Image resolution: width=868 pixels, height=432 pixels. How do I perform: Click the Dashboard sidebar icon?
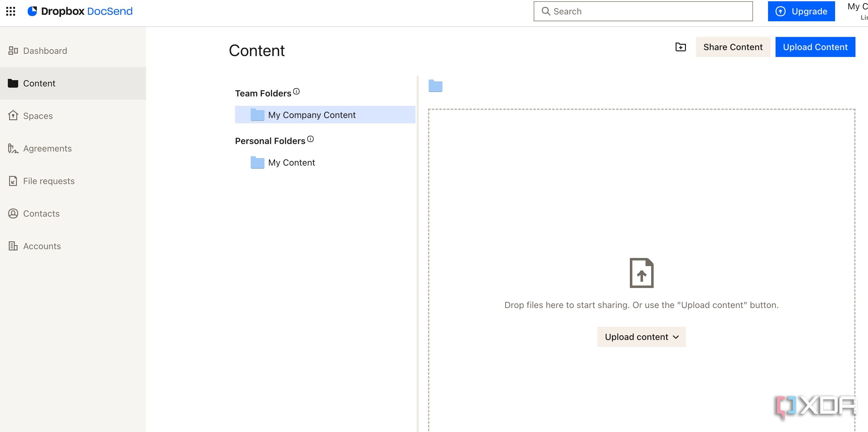(13, 51)
